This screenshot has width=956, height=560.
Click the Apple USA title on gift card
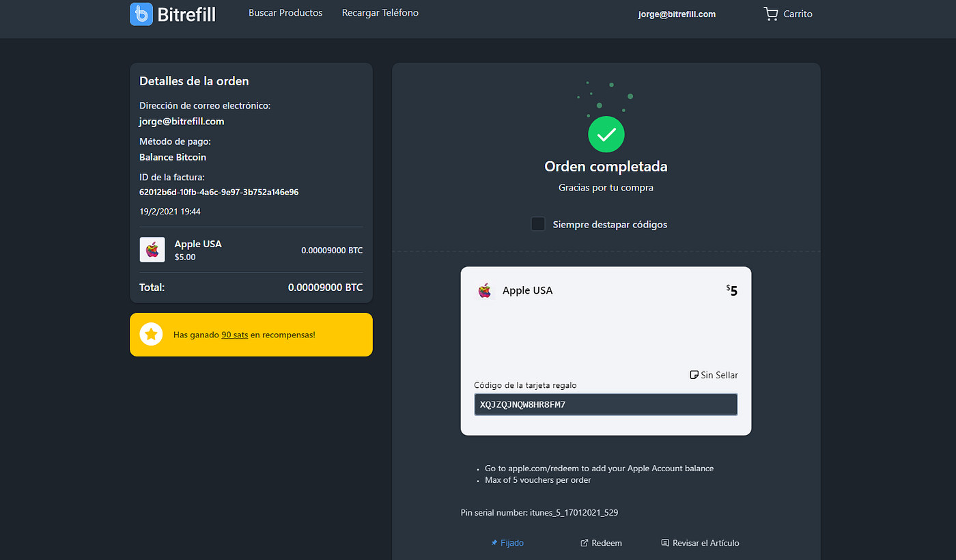(x=527, y=290)
